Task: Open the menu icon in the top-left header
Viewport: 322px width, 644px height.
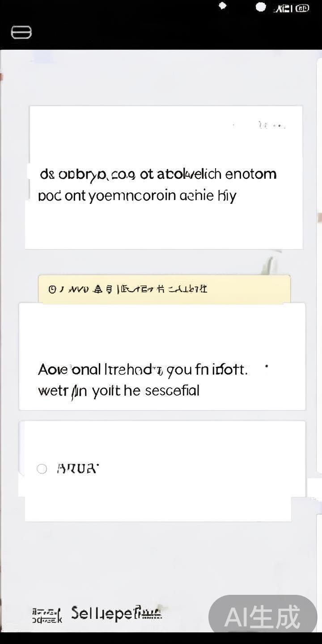Action: 21,32
